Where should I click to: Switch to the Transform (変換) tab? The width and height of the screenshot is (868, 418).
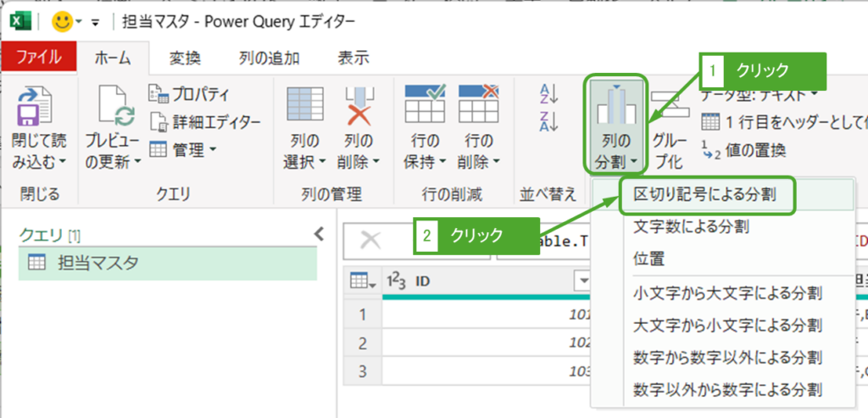coord(184,58)
